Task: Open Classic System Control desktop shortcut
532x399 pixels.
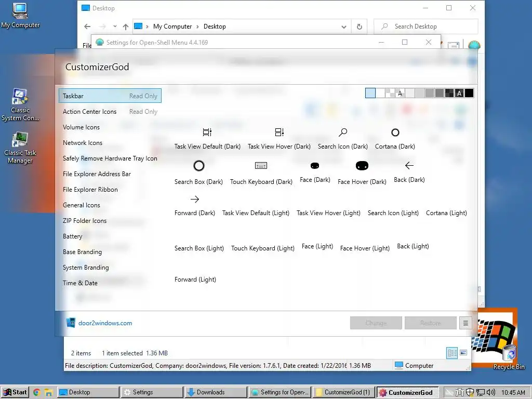Action: (x=20, y=105)
